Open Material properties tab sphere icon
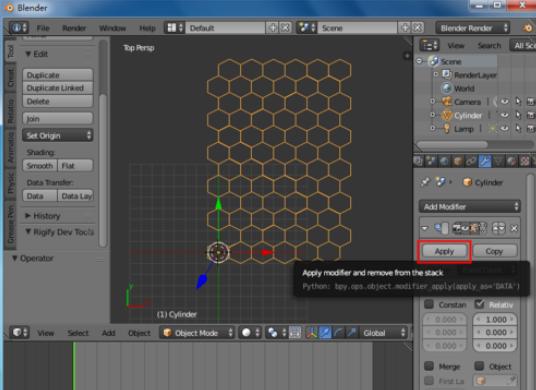536x390 pixels. click(511, 161)
